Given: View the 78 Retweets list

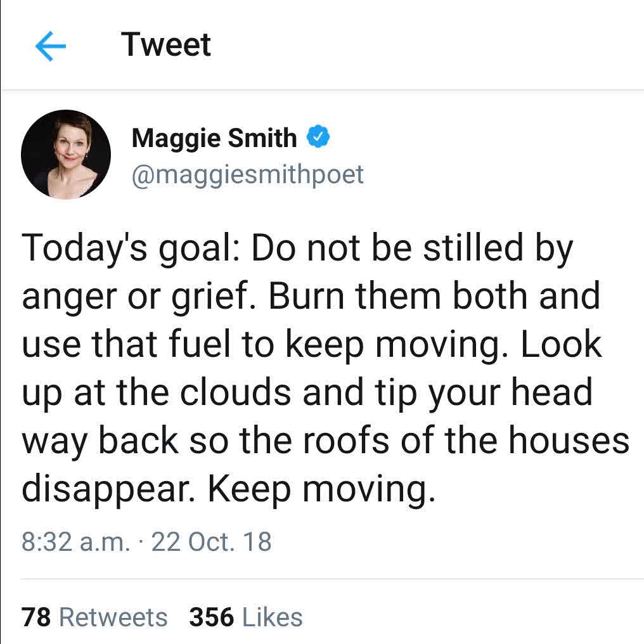Looking at the screenshot, I should [x=95, y=617].
